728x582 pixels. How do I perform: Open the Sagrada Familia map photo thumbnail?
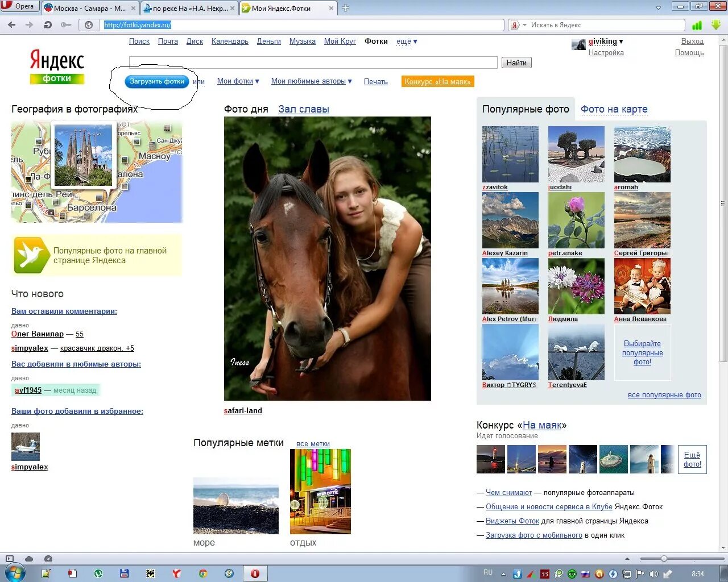[84, 156]
